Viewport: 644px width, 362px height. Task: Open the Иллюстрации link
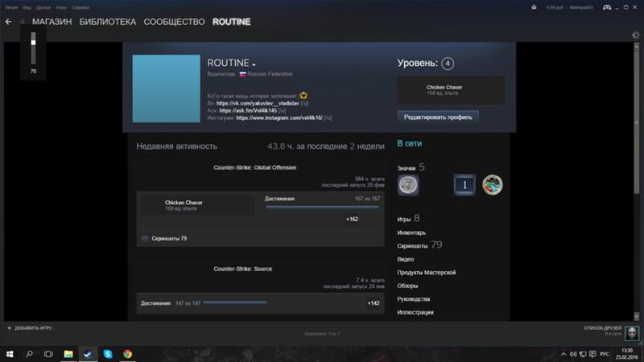(415, 312)
